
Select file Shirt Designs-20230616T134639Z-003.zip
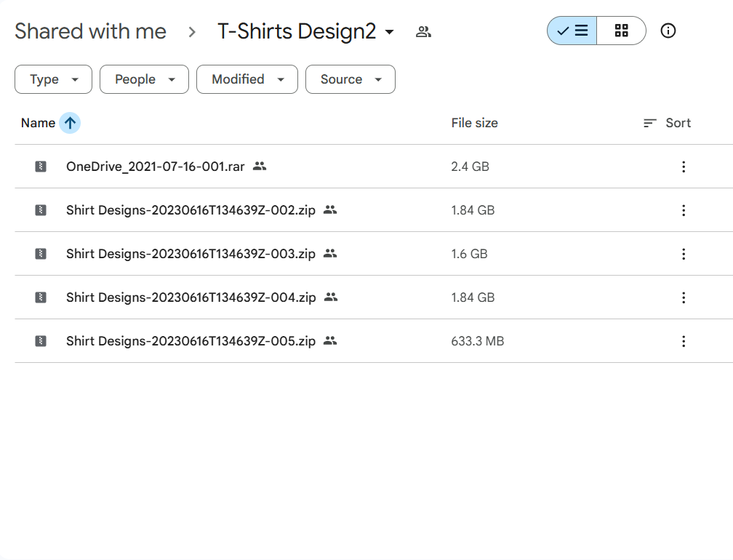[x=191, y=254]
